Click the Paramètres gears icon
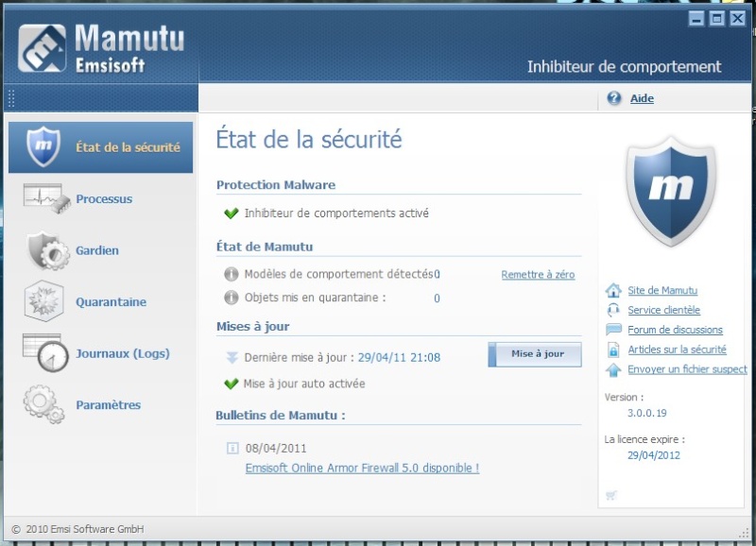Image resolution: width=756 pixels, height=546 pixels. coord(43,404)
